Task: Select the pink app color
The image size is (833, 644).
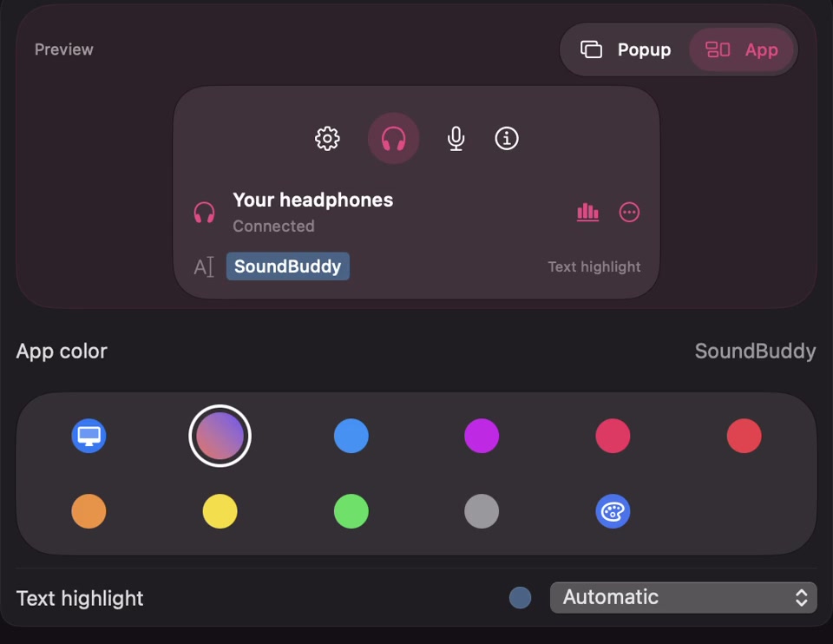Action: [613, 436]
